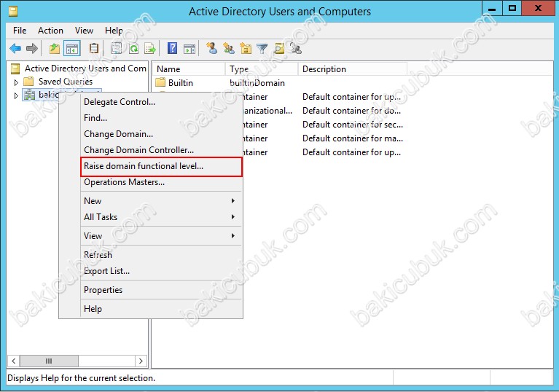Click the left pane horizontal scrollbar thumb

(49, 361)
